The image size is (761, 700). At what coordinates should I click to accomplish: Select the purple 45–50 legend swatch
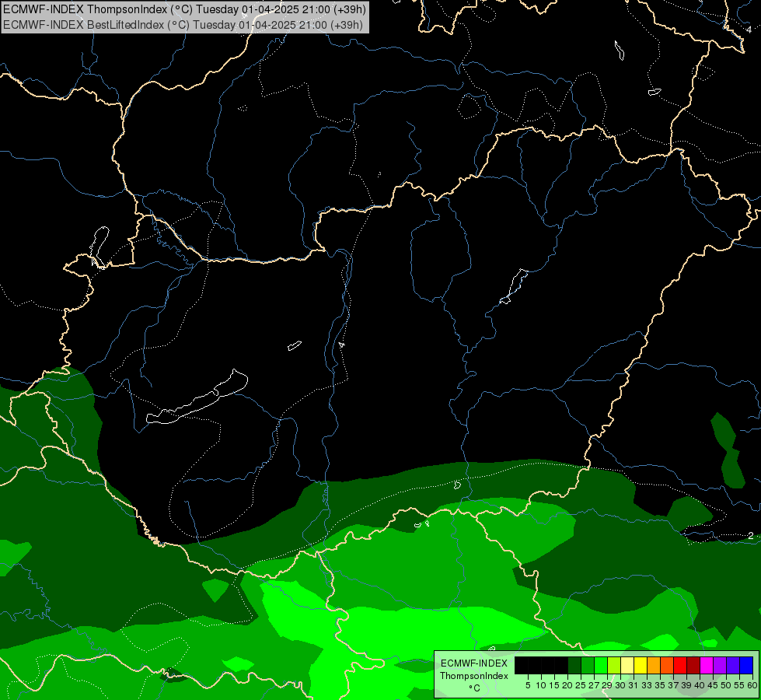tap(720, 666)
